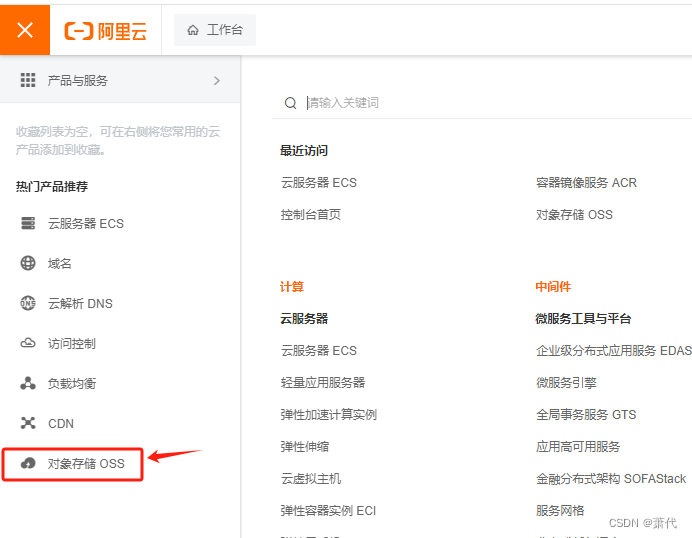This screenshot has width=692, height=538.
Task: Click the server icon for 云服务器 ECS
Action: pos(28,223)
